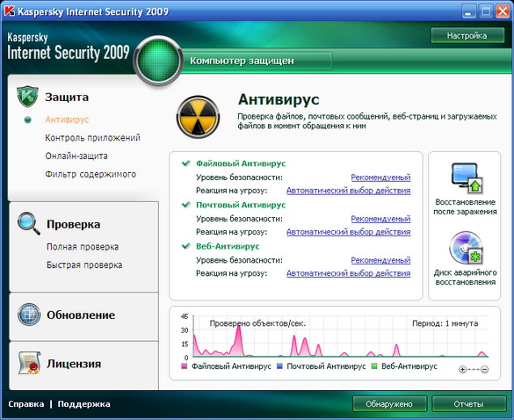Screen dimensions: 514x420
Task: Select Контроль приложений in the sidebar
Action: (93, 138)
